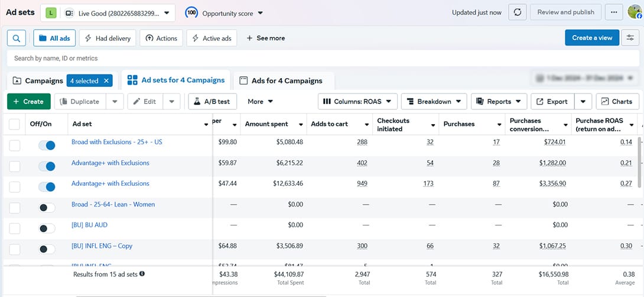Enable the [BU] BU AUD ad set toggle
The image size is (644, 297).
coord(47,228)
